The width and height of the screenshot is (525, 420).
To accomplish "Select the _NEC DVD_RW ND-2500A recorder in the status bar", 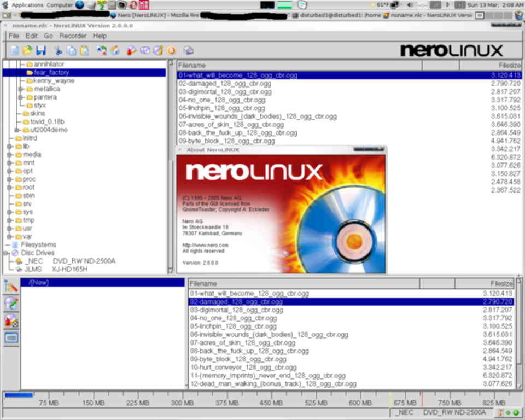I will click(440, 413).
